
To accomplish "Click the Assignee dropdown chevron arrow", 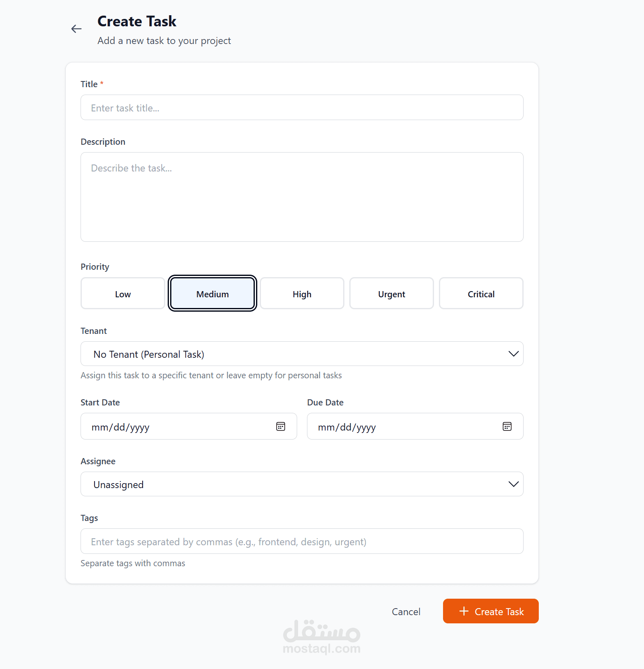I will click(513, 484).
